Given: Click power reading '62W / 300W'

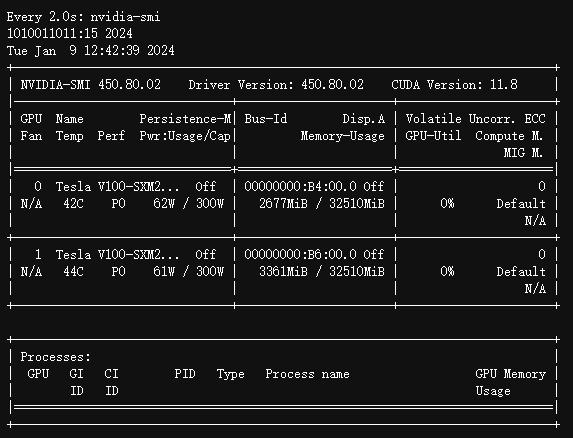Looking at the screenshot, I should (189, 203).
